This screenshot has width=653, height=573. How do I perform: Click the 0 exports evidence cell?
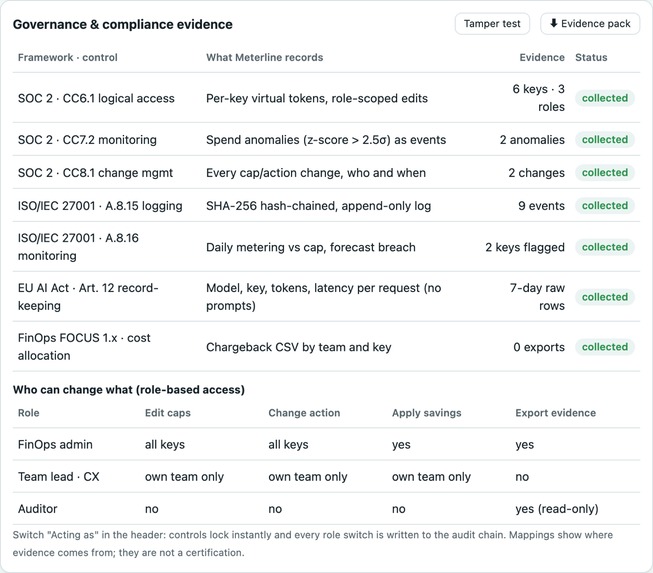tap(539, 347)
